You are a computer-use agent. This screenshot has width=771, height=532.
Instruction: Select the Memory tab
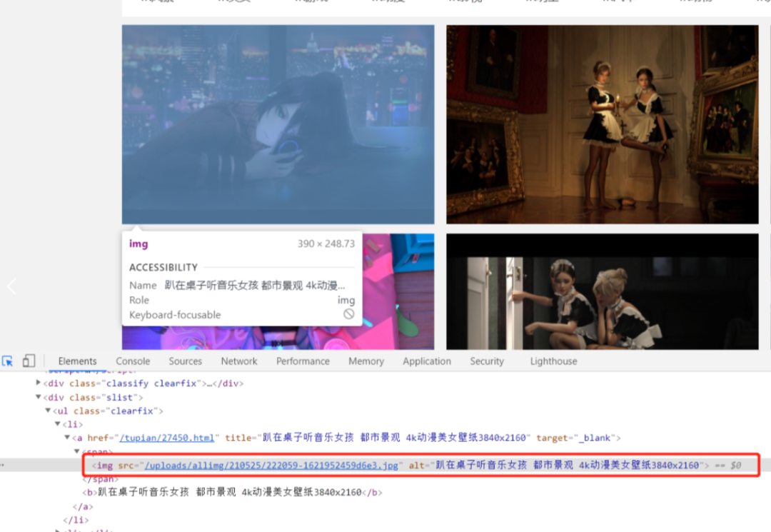click(366, 361)
